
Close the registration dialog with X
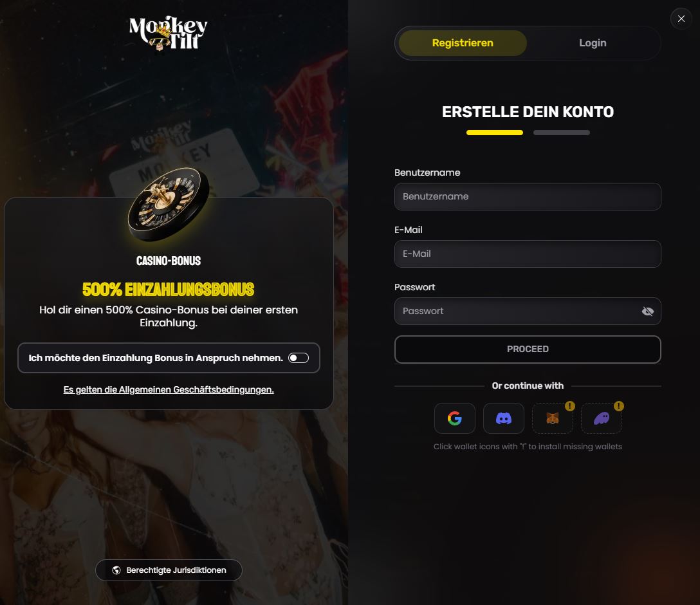click(681, 19)
